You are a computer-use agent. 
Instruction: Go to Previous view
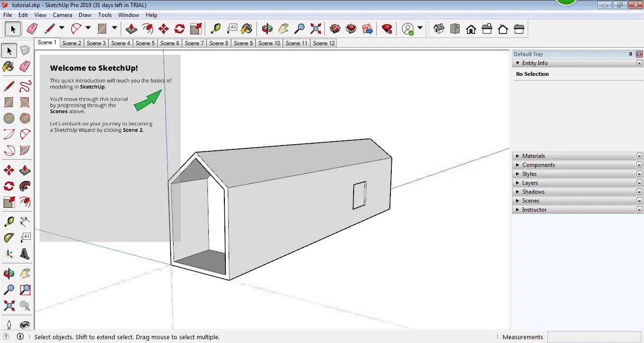pos(25,305)
